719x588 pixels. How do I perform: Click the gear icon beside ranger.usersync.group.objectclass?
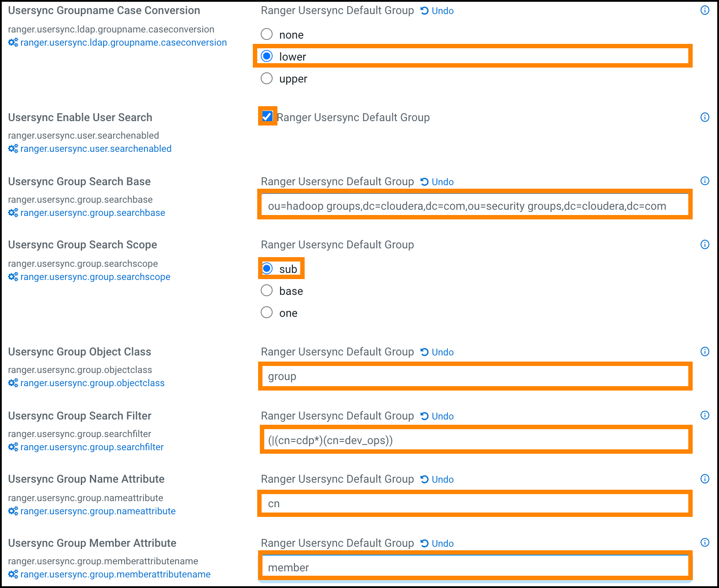click(x=12, y=383)
